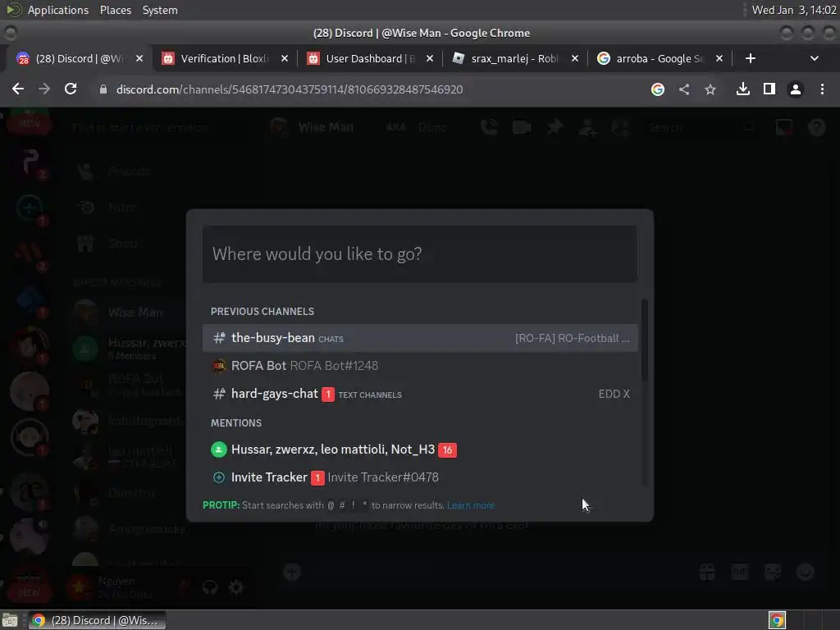Start a video call in the Discord header
The width and height of the screenshot is (840, 630).
[x=522, y=127]
